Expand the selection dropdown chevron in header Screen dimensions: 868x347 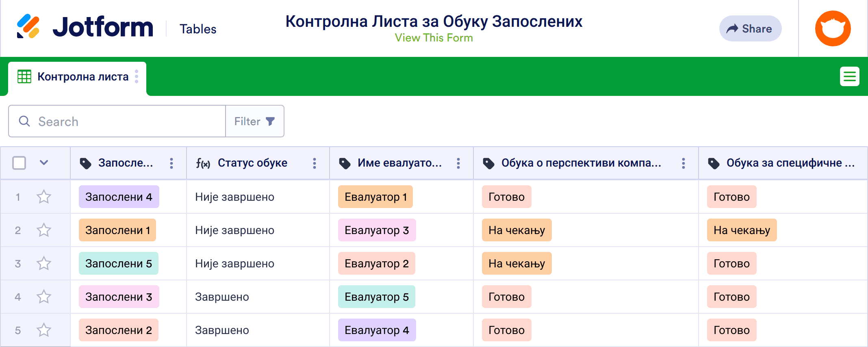[x=44, y=163]
